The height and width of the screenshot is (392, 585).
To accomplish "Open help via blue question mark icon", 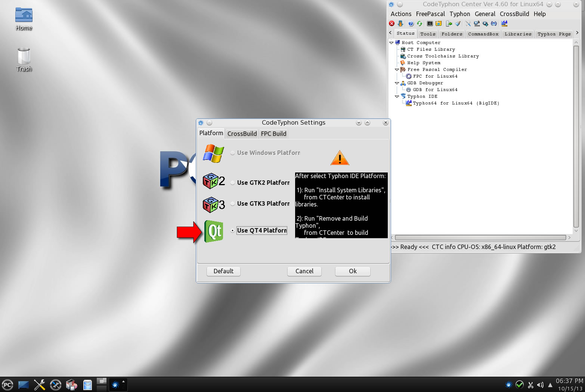I will coord(411,24).
